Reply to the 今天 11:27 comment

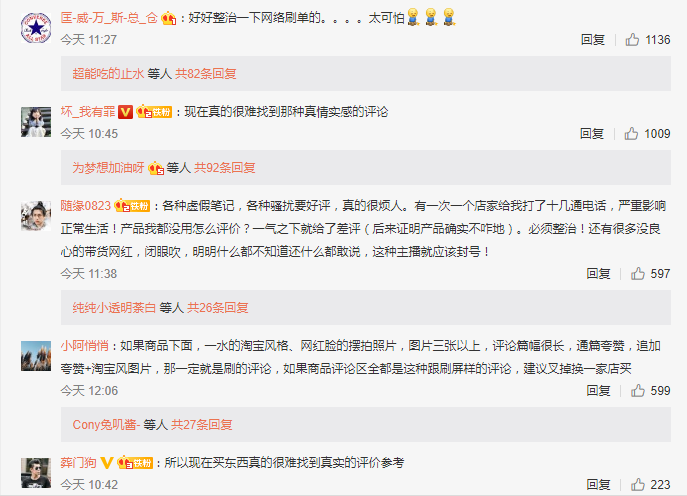point(593,40)
